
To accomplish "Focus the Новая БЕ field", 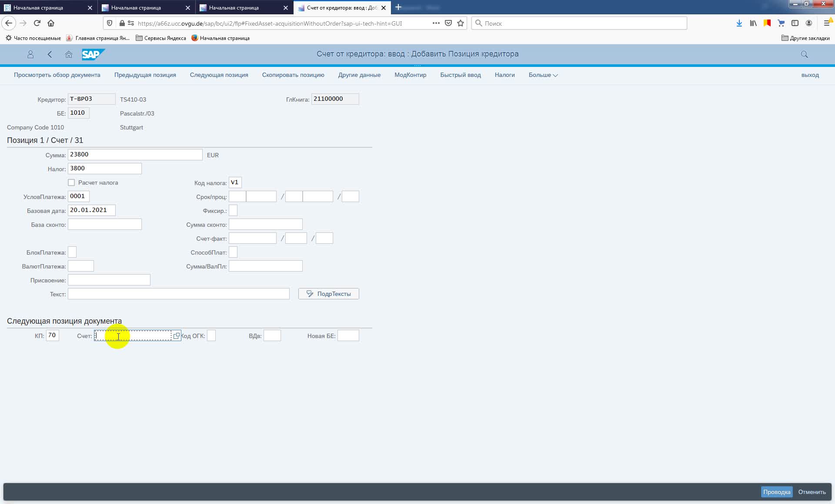I will [x=348, y=335].
